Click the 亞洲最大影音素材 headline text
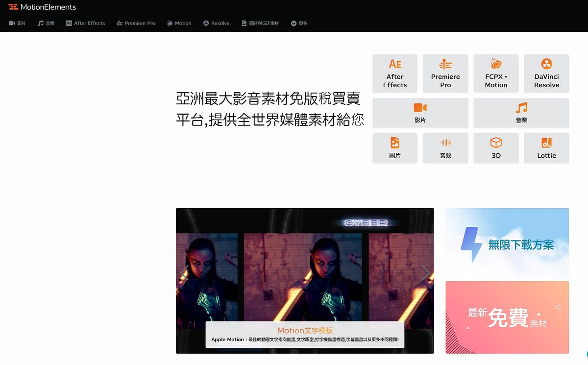The image size is (588, 365). pyautogui.click(x=269, y=109)
